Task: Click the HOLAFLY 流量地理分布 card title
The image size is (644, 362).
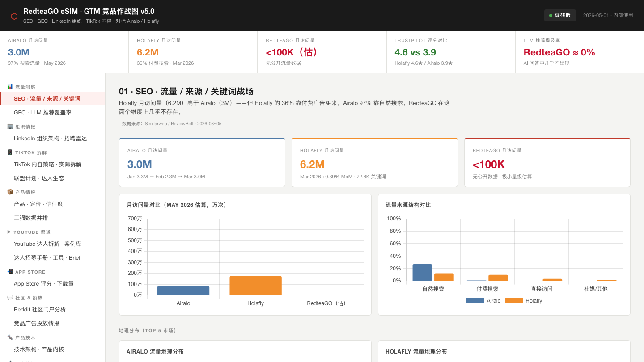Action: tap(416, 352)
